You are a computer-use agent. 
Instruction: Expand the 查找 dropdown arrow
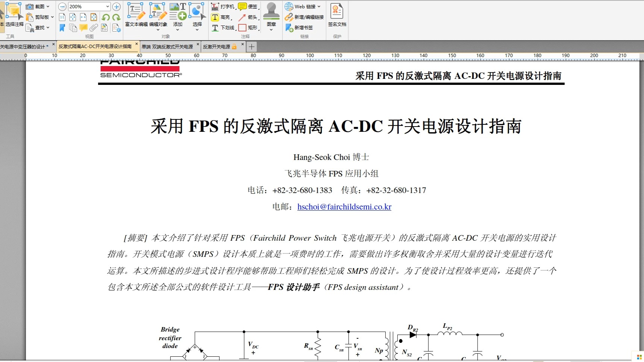[48, 27]
